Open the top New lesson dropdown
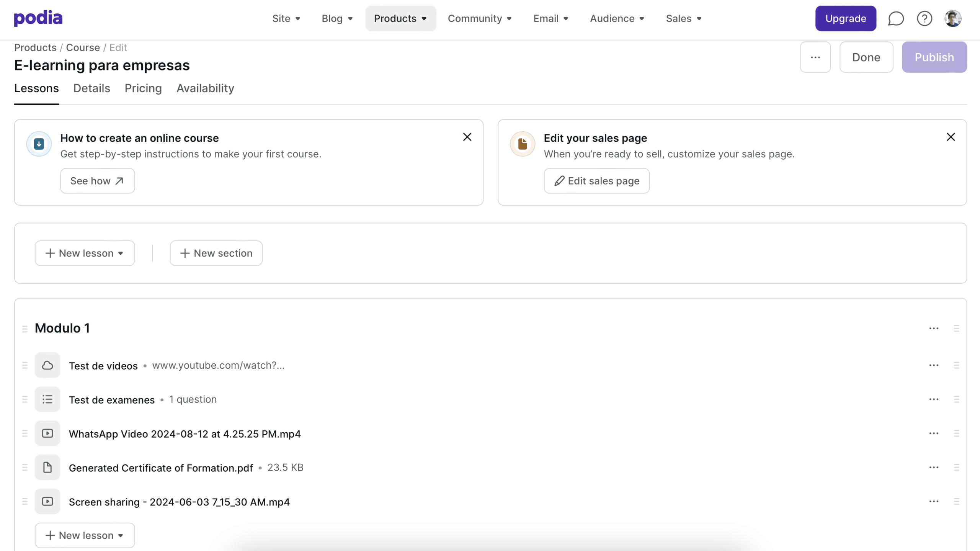This screenshot has height=551, width=980. (x=85, y=253)
